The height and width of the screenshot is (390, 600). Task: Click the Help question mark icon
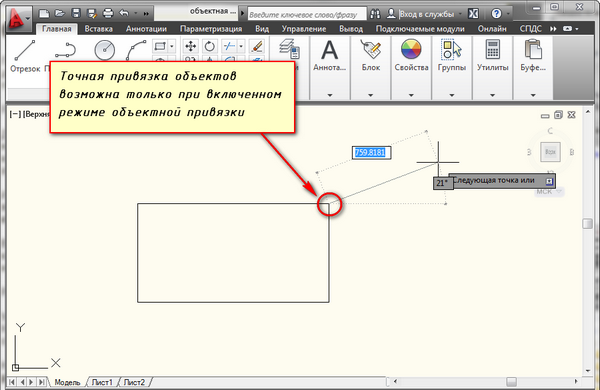496,14
